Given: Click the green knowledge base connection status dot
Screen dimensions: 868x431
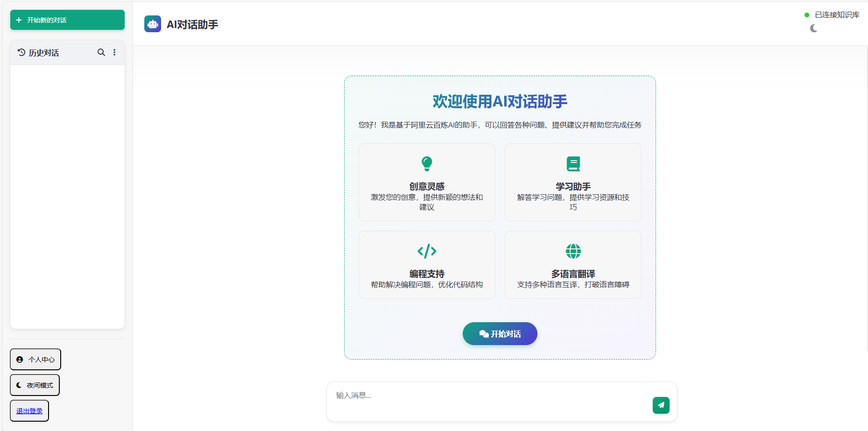Looking at the screenshot, I should [x=807, y=15].
